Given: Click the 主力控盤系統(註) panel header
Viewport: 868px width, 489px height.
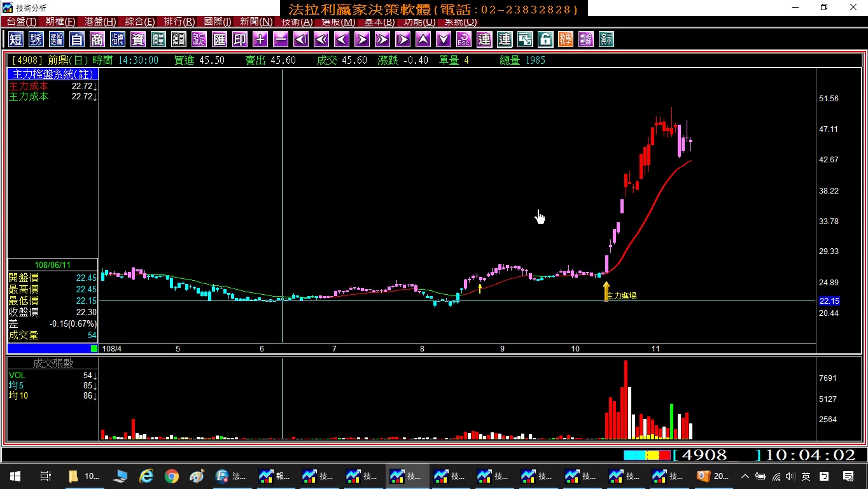Looking at the screenshot, I should coord(53,74).
